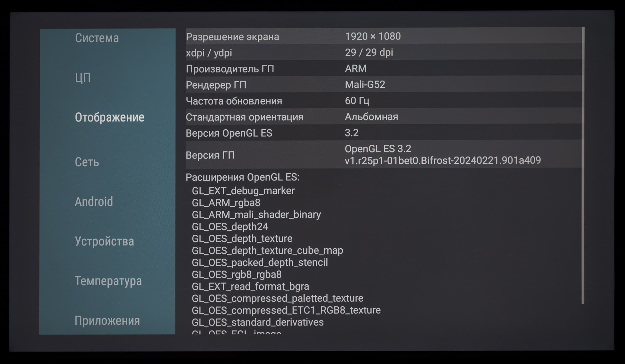Viewport: 625px width, 364px height.
Task: Switch to the Сеть section
Action: [87, 162]
